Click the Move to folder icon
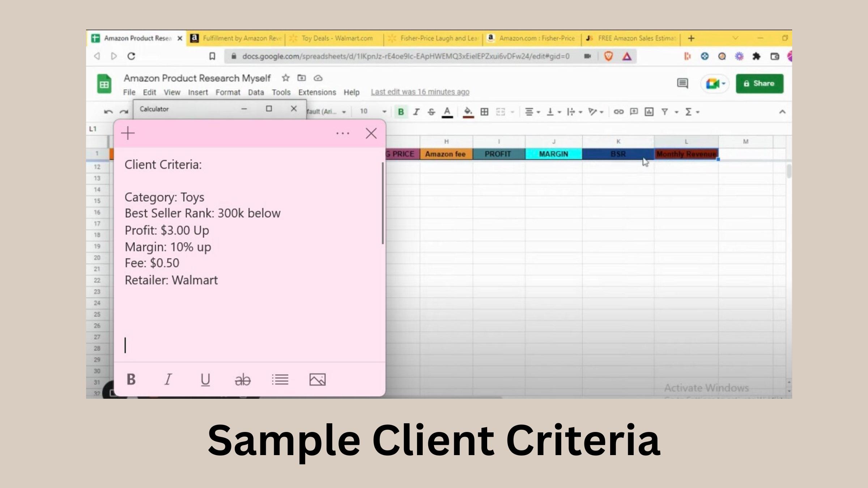 [302, 78]
